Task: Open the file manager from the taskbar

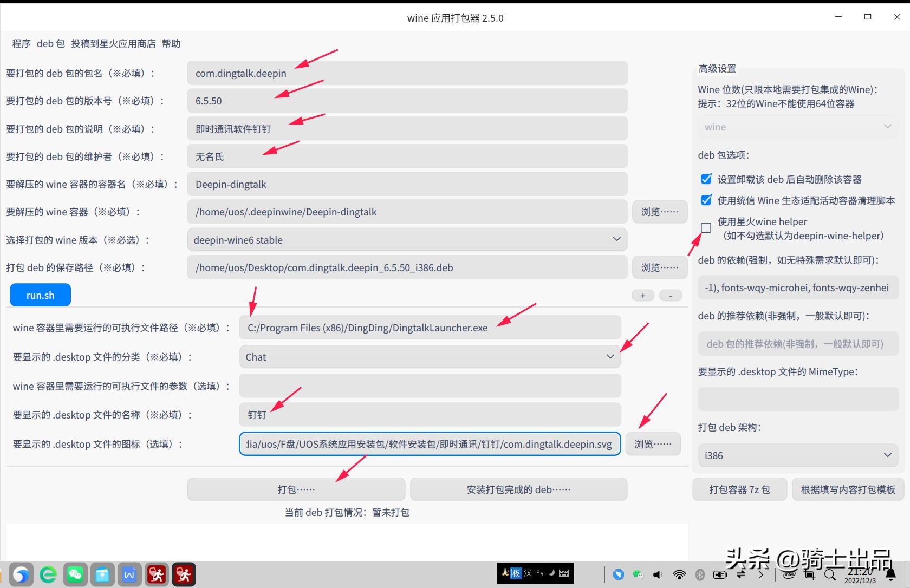Action: (x=102, y=574)
